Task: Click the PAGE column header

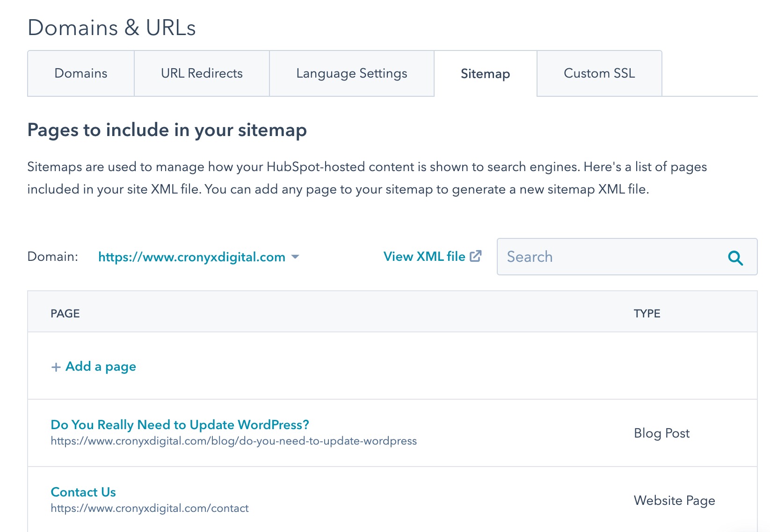Action: pos(65,313)
